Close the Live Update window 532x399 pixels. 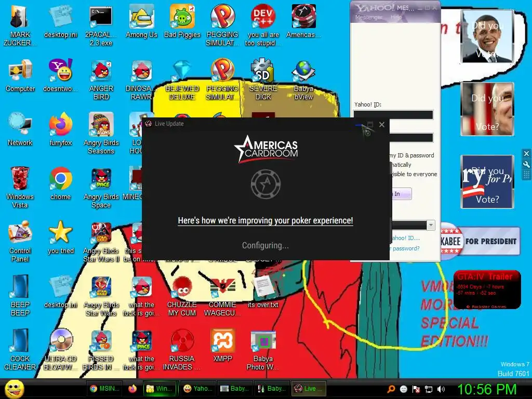click(x=382, y=125)
